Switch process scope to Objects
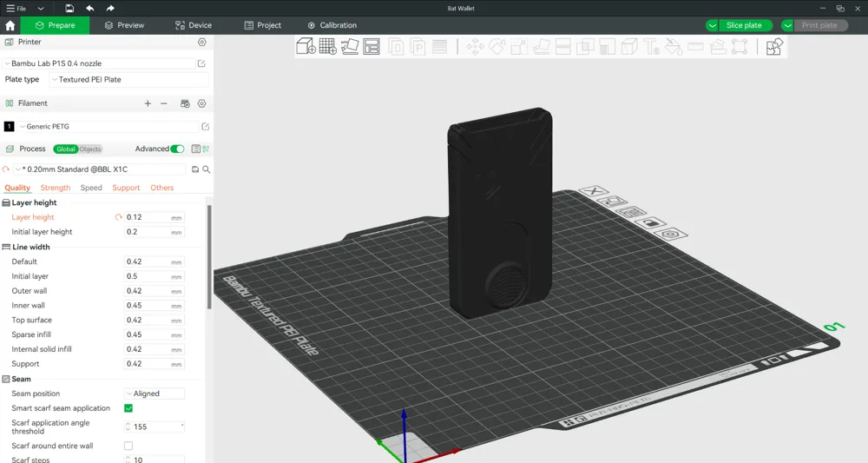868x463 pixels. [x=89, y=149]
